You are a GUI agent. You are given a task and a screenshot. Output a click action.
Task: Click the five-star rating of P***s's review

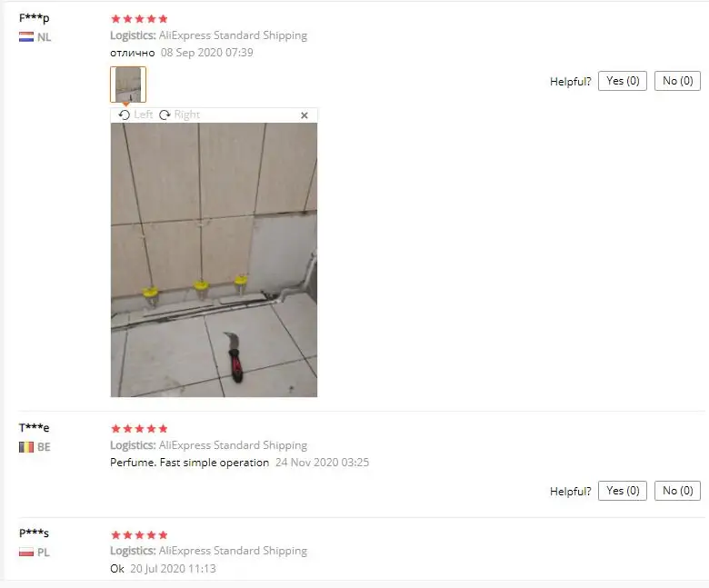click(x=139, y=535)
